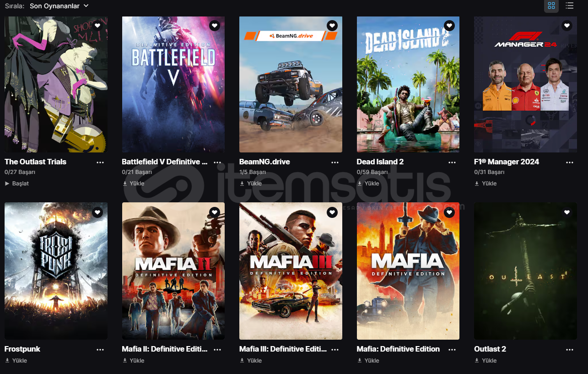Switch to list view layout
588x374 pixels.
point(570,6)
